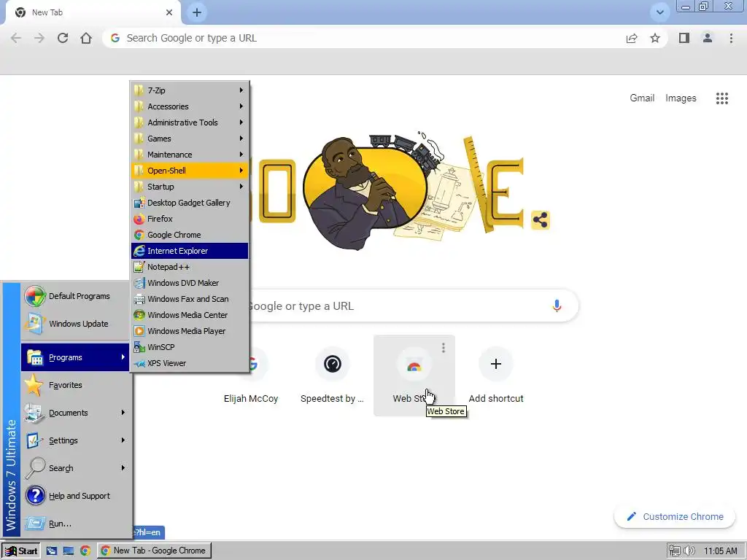This screenshot has width=747, height=560.
Task: Open the Chrome profile avatar
Action: tap(708, 38)
